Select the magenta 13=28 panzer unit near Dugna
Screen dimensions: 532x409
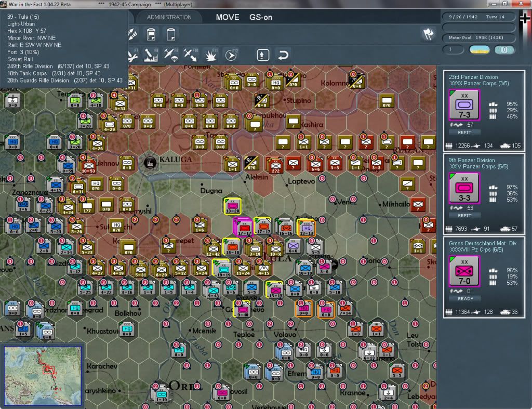tap(232, 206)
